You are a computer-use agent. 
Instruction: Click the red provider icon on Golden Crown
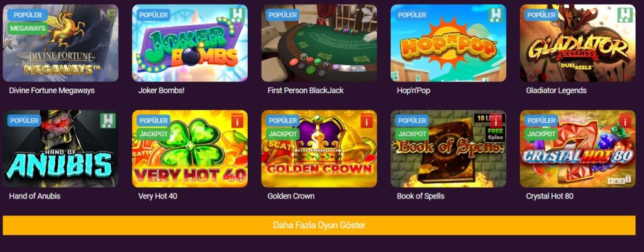[367, 122]
